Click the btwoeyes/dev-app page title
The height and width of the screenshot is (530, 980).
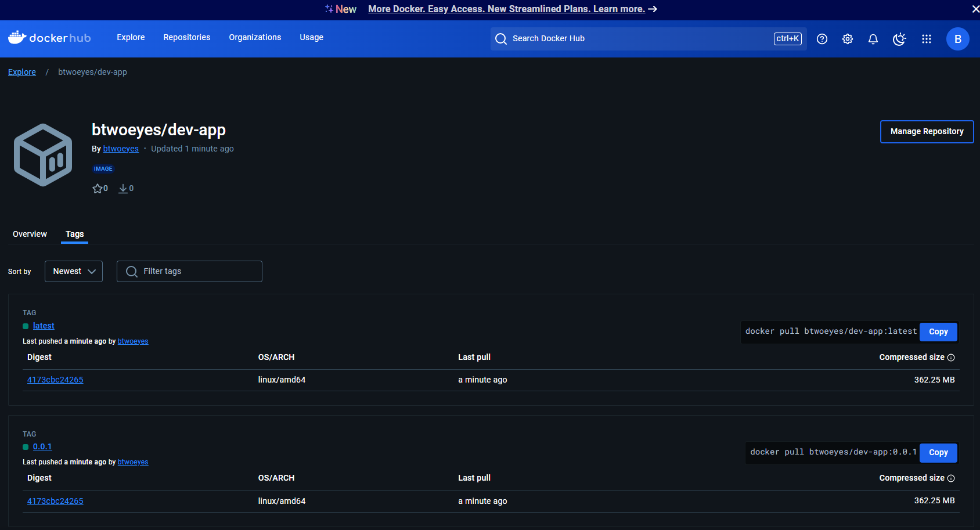tap(158, 130)
